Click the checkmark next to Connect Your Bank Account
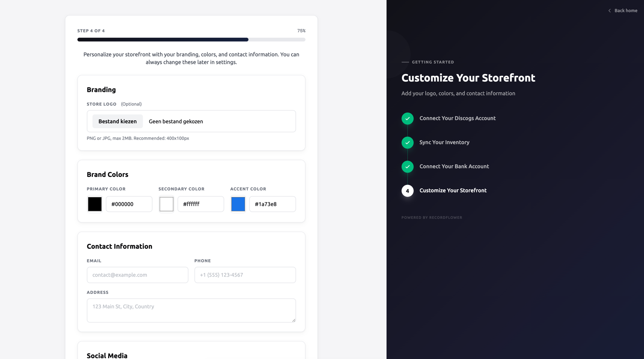This screenshot has width=644, height=359. [407, 167]
